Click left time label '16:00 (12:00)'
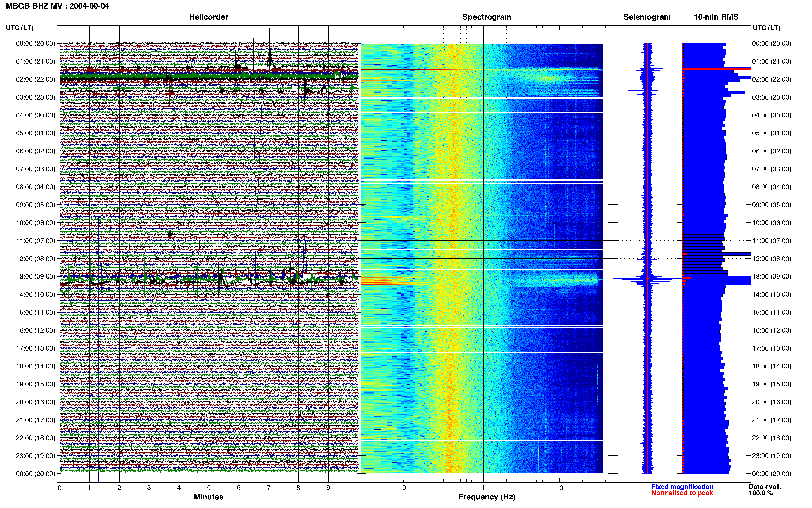812x508 pixels. 36,330
